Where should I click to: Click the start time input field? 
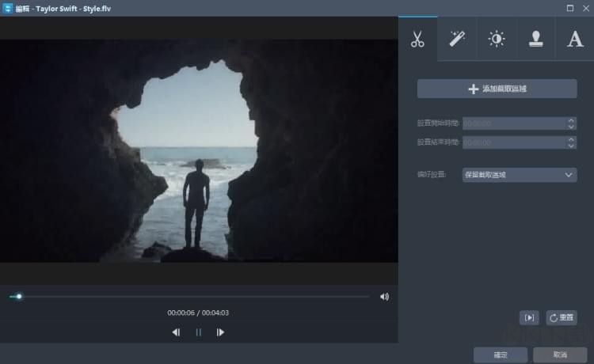[513, 123]
